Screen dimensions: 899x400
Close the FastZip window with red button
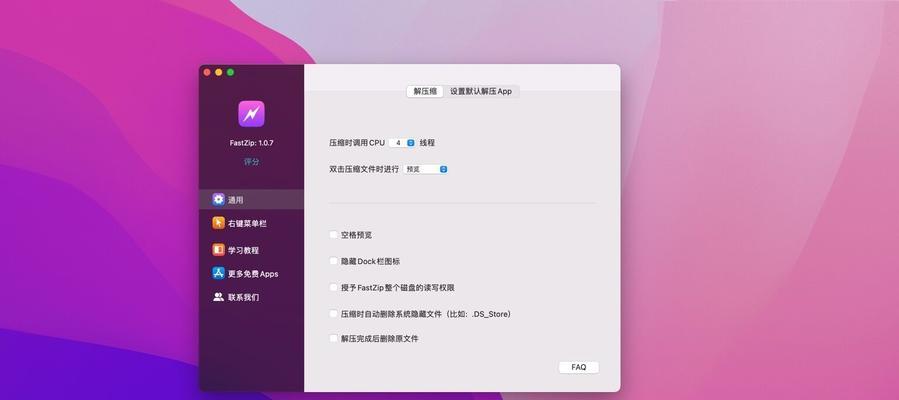click(x=207, y=72)
